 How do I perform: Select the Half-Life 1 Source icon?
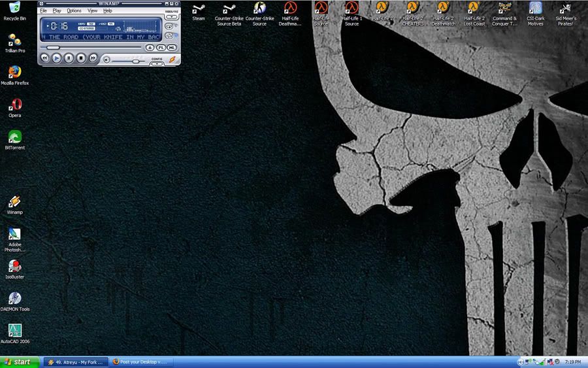coord(351,14)
